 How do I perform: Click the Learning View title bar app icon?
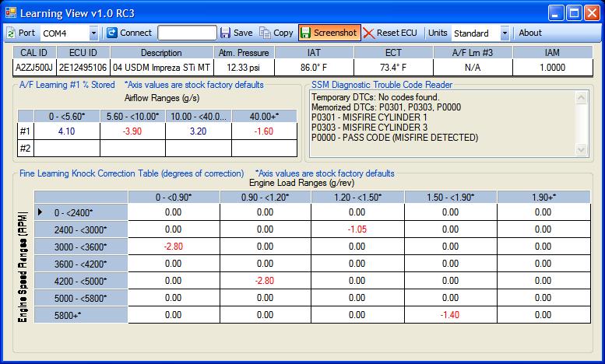pos(10,12)
